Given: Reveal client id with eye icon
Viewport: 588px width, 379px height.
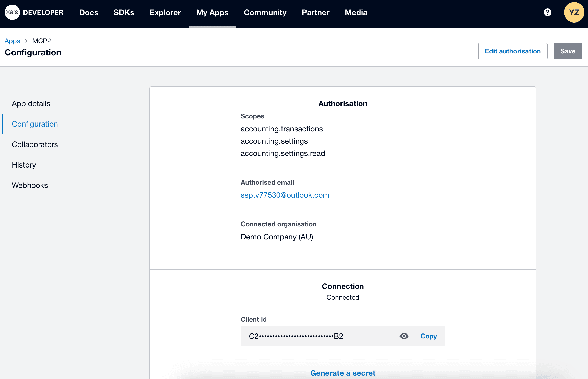Looking at the screenshot, I should click(404, 336).
